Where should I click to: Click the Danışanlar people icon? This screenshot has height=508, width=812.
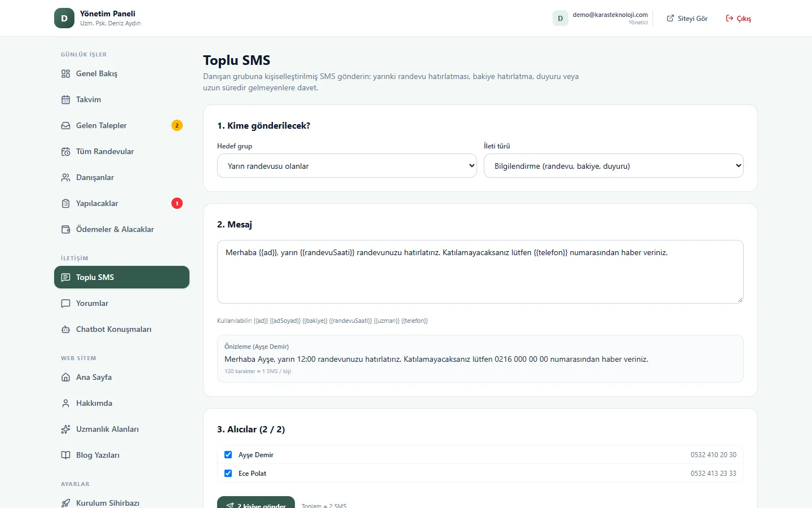(65, 177)
